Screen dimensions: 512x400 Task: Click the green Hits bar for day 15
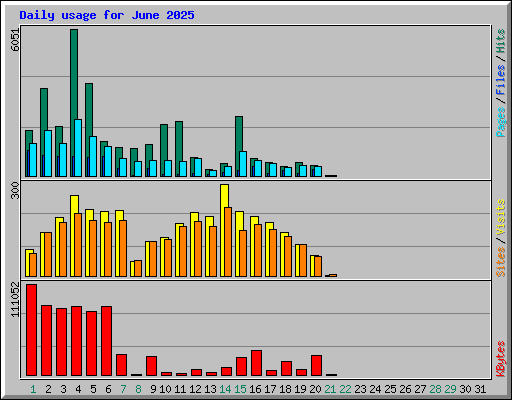(x=239, y=133)
